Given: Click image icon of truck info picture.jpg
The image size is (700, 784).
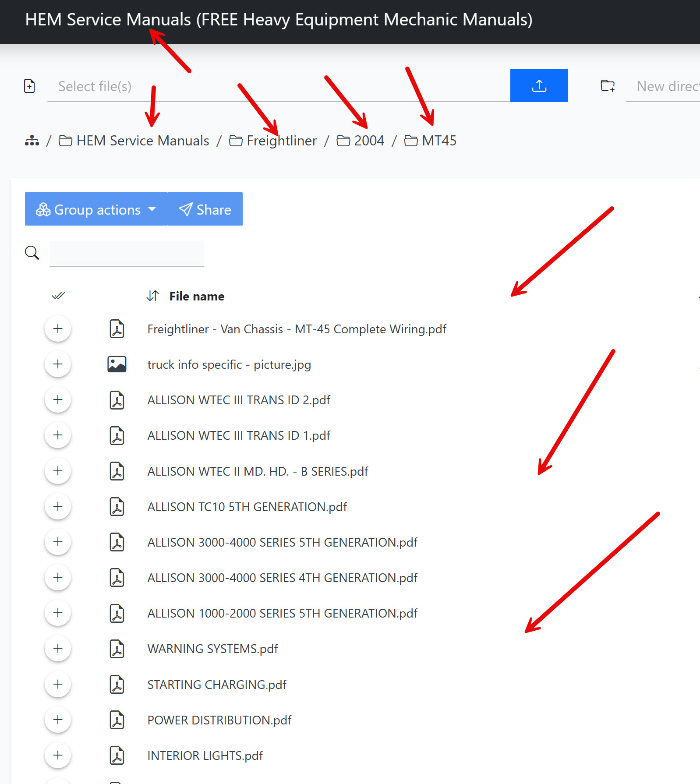Looking at the screenshot, I should pos(117,364).
